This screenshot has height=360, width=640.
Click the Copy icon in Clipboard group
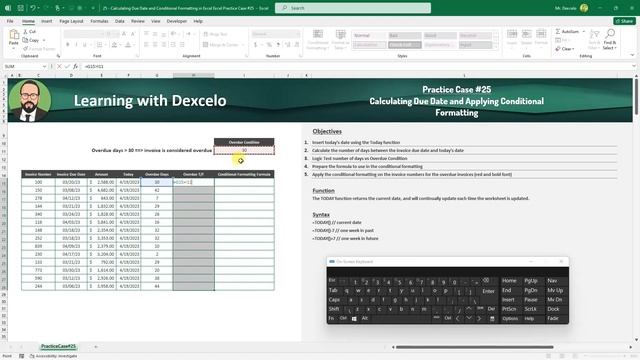click(x=25, y=40)
